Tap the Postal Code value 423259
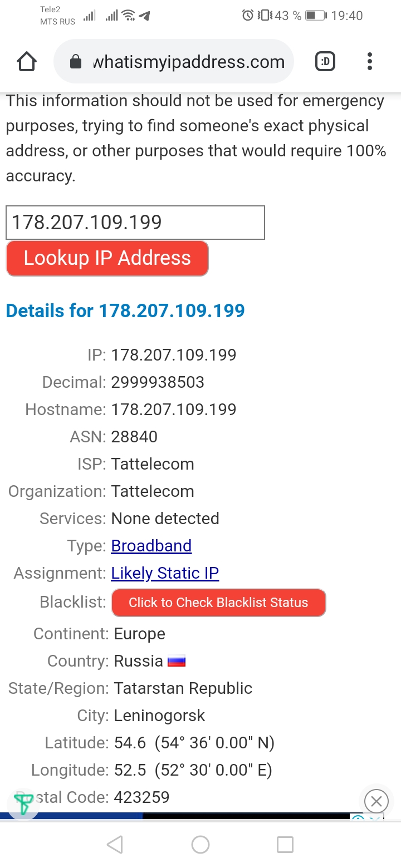 tap(141, 797)
